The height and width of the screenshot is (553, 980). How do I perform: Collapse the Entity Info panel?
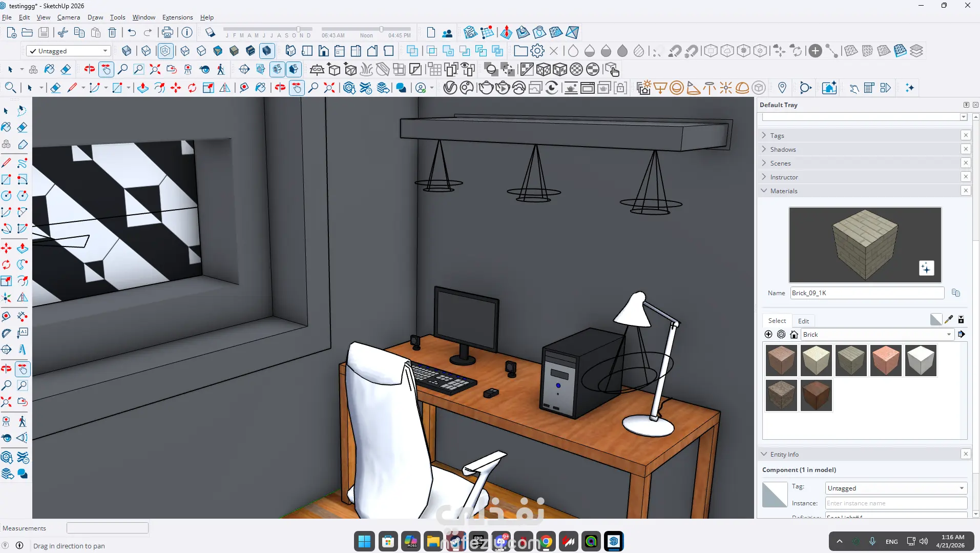pyautogui.click(x=764, y=454)
